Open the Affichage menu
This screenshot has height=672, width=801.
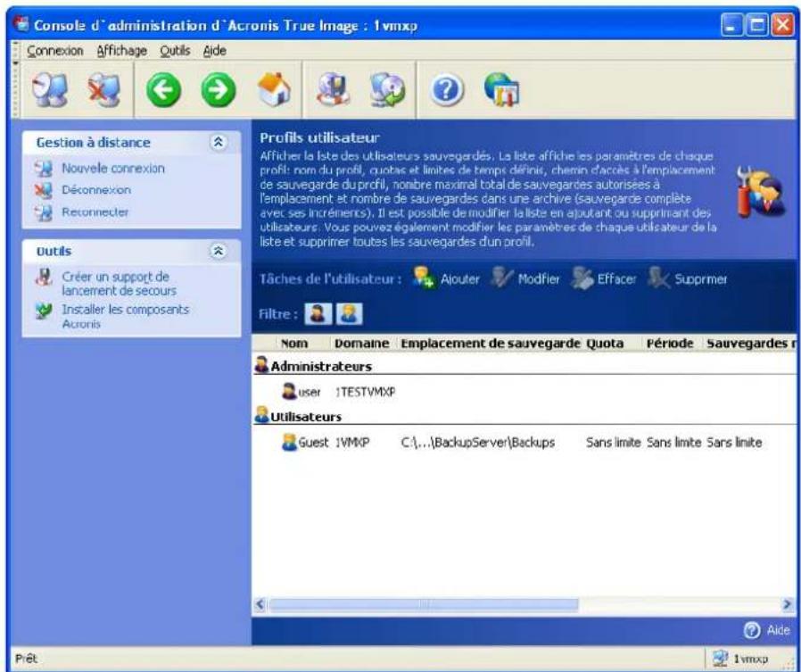tap(121, 51)
